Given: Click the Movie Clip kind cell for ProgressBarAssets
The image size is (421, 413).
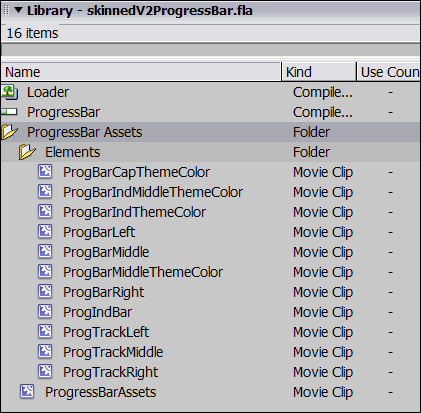Looking at the screenshot, I should (x=323, y=392).
